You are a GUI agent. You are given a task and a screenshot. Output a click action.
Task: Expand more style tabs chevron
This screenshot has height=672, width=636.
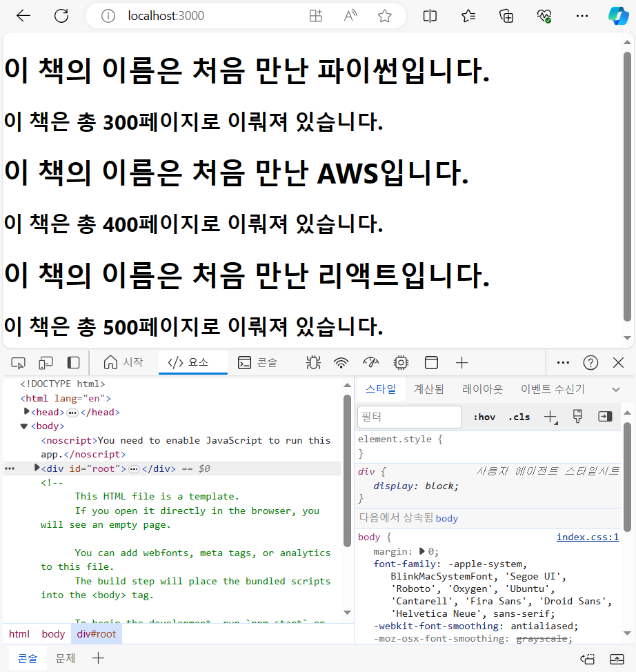[616, 390]
